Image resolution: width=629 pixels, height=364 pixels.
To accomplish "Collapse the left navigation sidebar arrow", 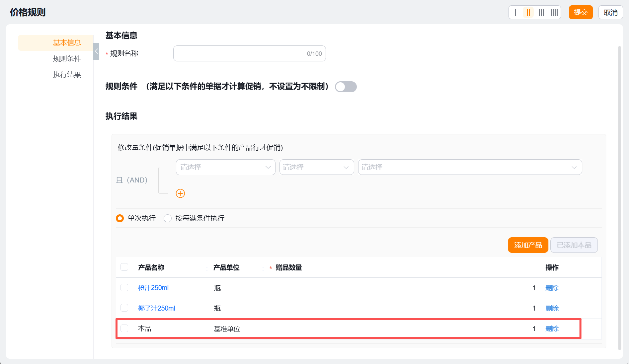I will 97,51.
